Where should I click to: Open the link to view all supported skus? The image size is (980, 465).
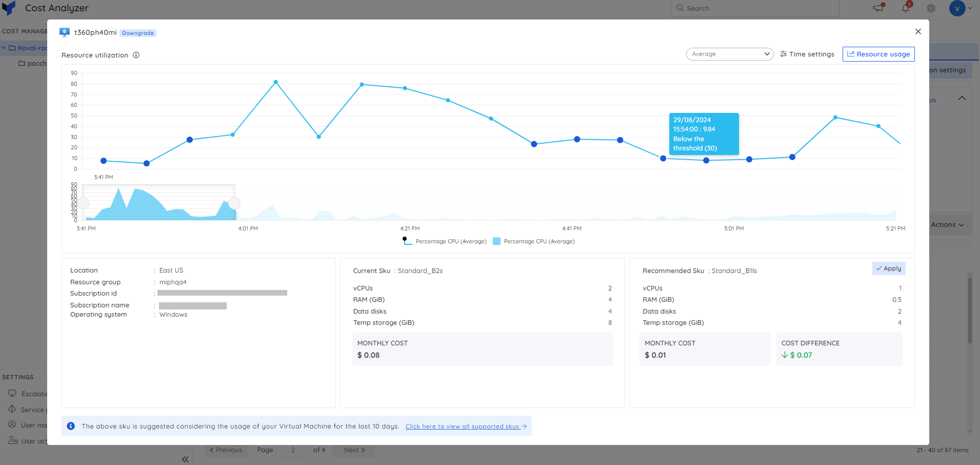466,427
